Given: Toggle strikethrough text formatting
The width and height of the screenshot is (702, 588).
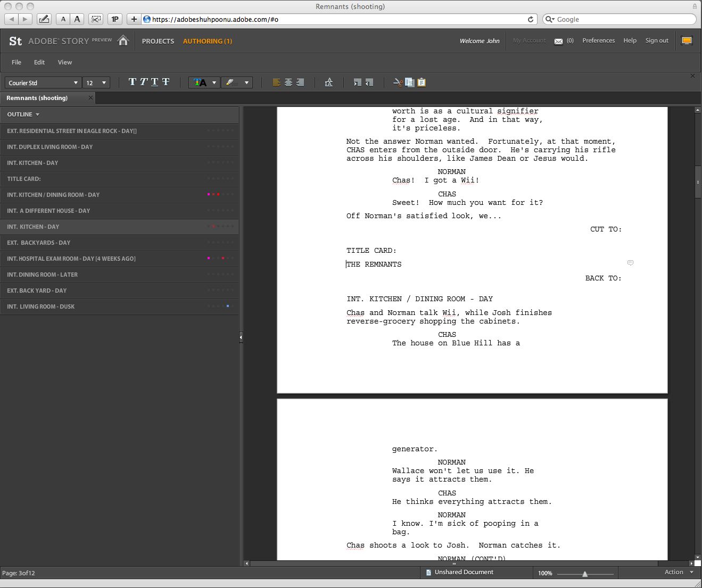Looking at the screenshot, I should pyautogui.click(x=166, y=82).
